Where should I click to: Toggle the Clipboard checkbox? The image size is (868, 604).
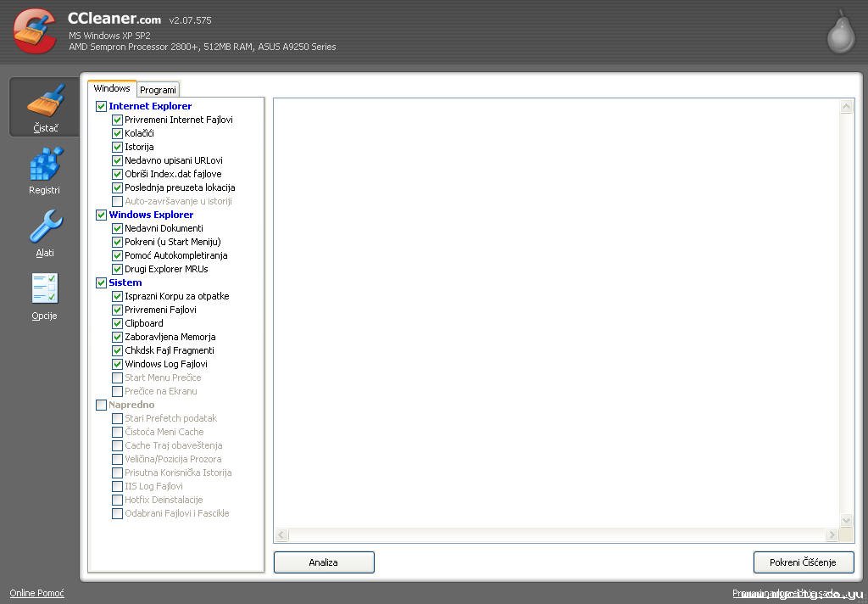(117, 323)
